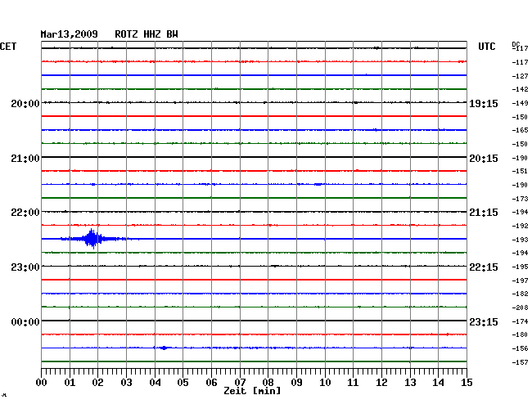The width and height of the screenshot is (532, 404).
Task: Click the 19:15 UTC time label
Action: point(484,103)
